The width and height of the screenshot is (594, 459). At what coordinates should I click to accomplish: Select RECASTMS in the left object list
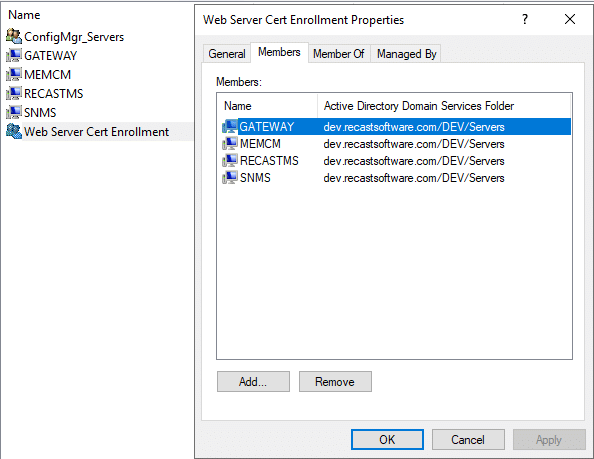53,94
